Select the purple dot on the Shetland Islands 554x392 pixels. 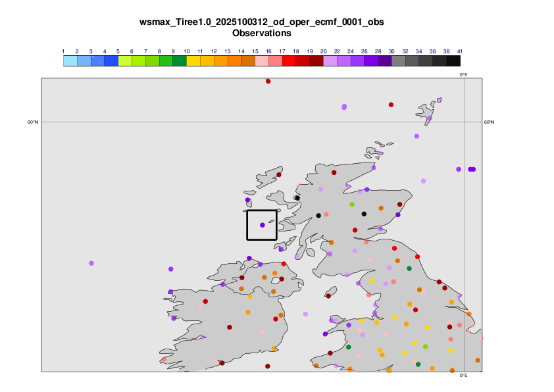(429, 118)
